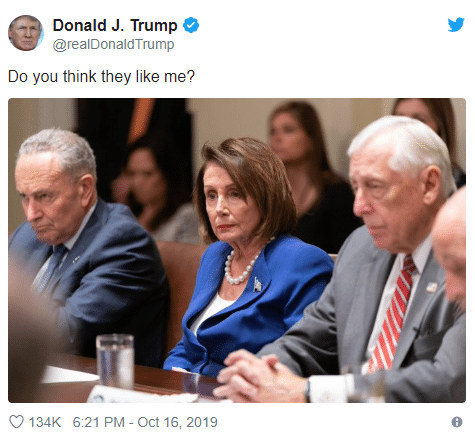This screenshot has height=437, width=475.
Task: Open the @realDonaldTrump handle link
Action: pyautogui.click(x=113, y=44)
